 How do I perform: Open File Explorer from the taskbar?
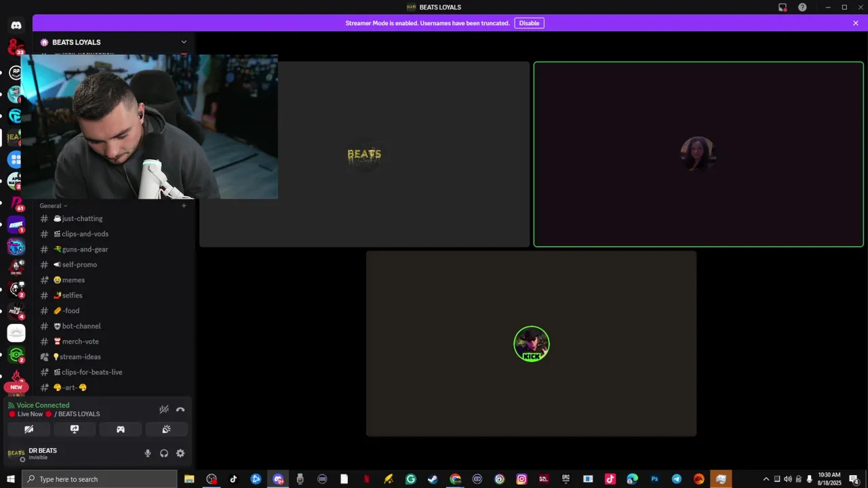(189, 479)
